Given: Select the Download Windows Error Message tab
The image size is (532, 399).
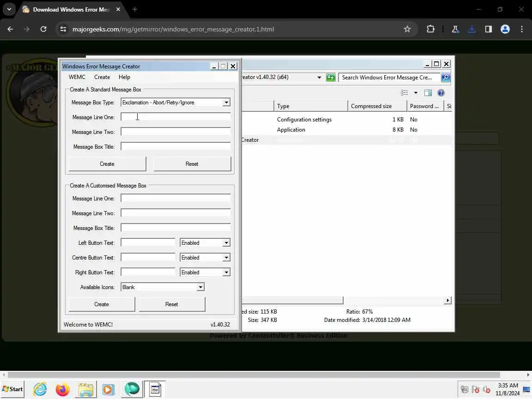Looking at the screenshot, I should coord(71,10).
